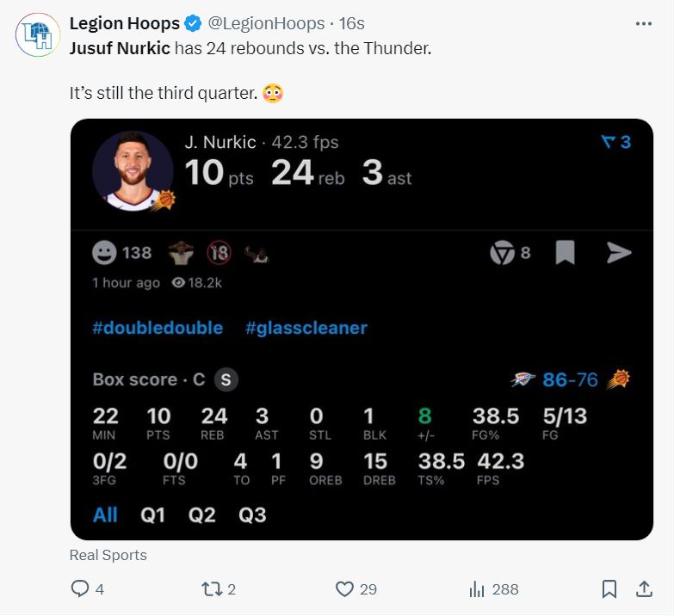Click the paper plane send icon in card

click(x=619, y=252)
